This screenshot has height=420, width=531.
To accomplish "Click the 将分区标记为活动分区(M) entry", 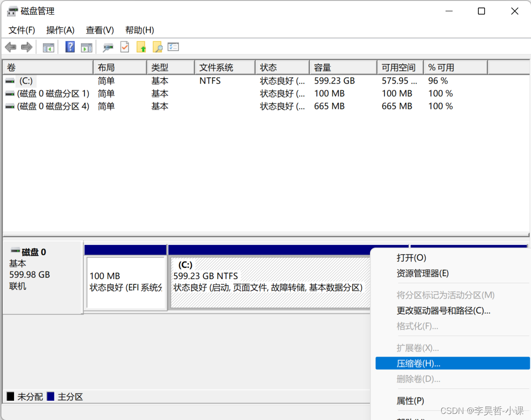I will click(x=452, y=295).
